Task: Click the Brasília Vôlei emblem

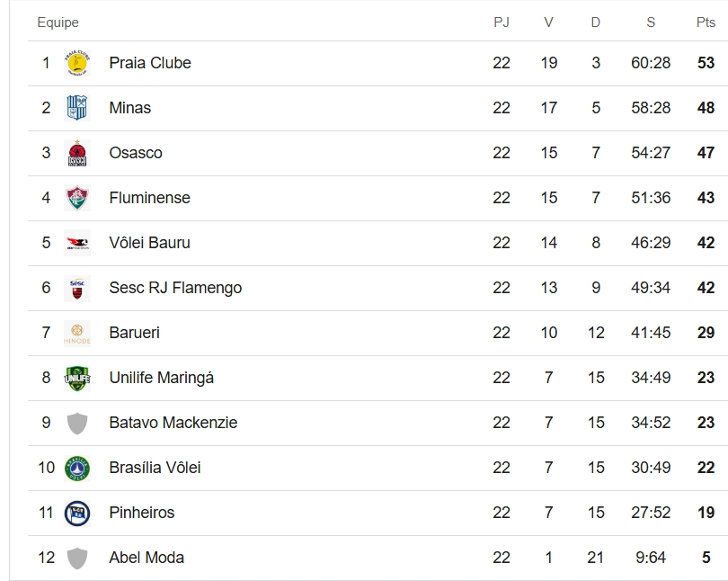Action: coord(77,469)
